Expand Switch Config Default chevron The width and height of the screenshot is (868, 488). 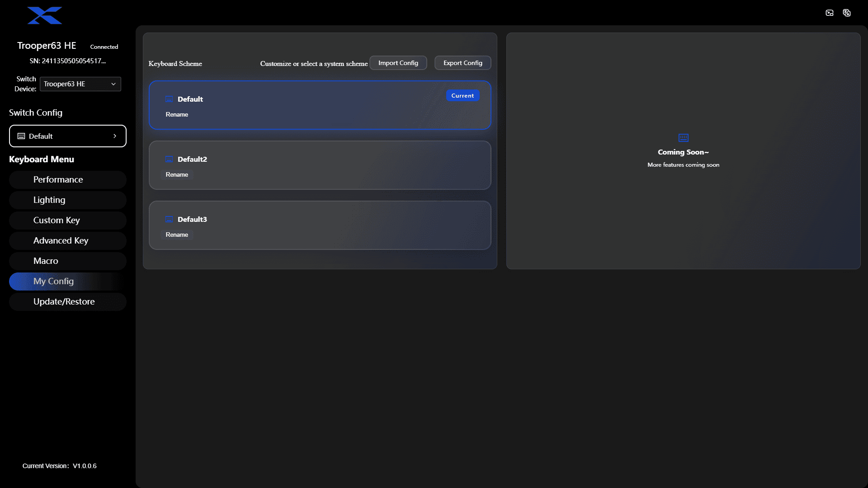pyautogui.click(x=115, y=136)
